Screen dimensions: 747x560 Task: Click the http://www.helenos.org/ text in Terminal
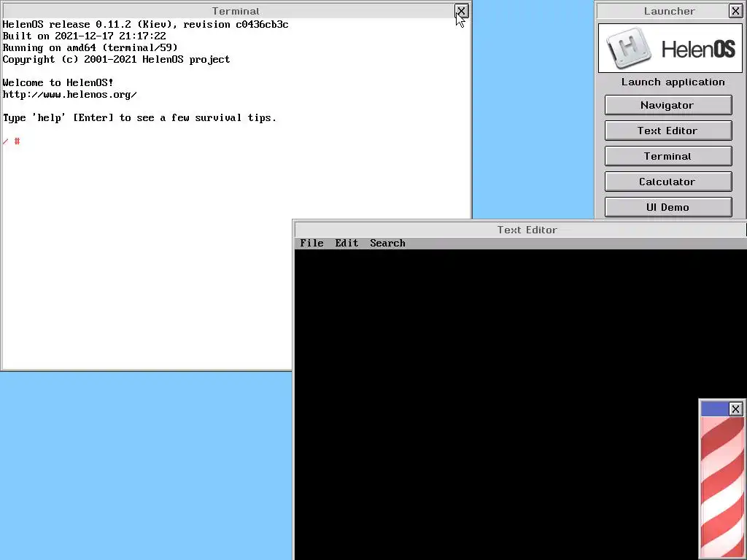point(69,94)
